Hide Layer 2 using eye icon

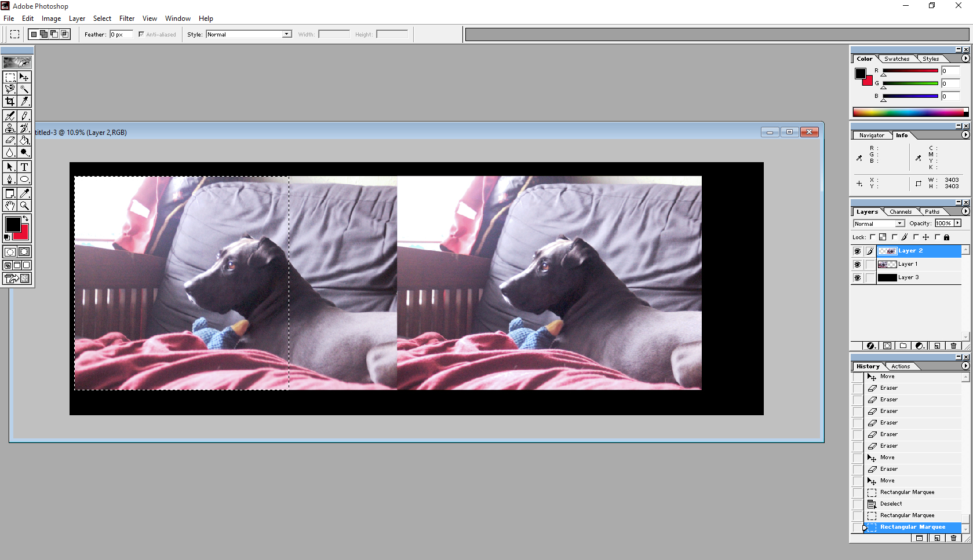click(857, 251)
